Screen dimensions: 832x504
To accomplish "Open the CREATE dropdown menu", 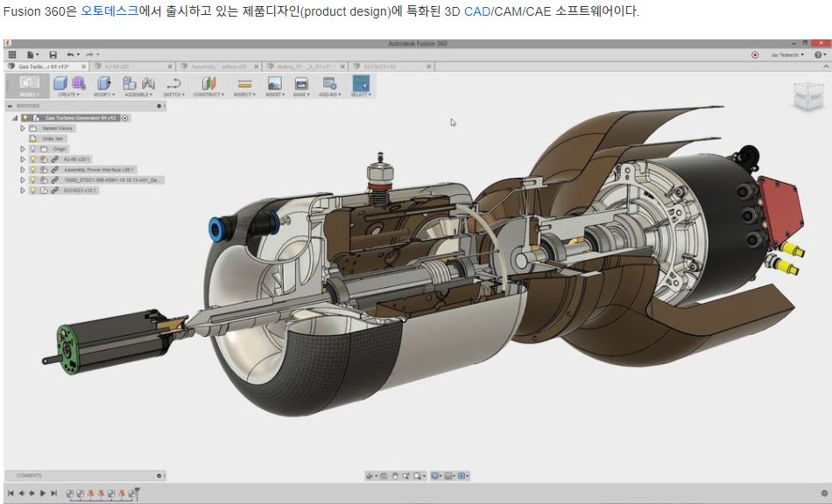I will tap(69, 94).
